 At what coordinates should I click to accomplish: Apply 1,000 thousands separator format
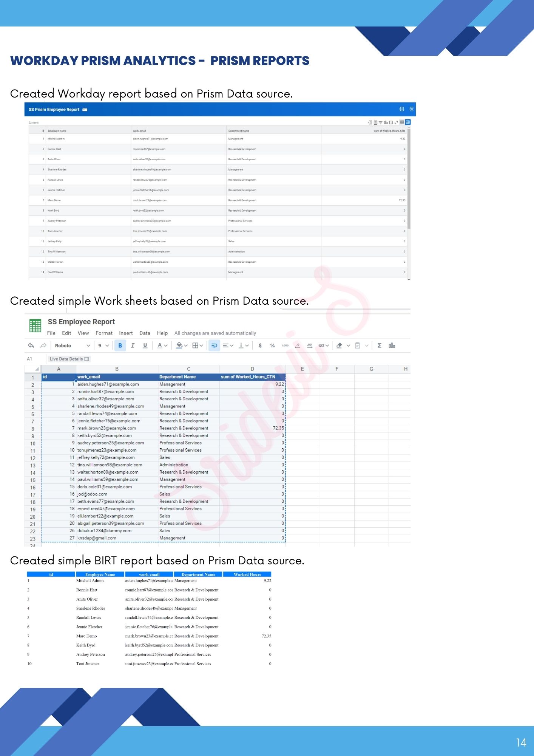[285, 345]
